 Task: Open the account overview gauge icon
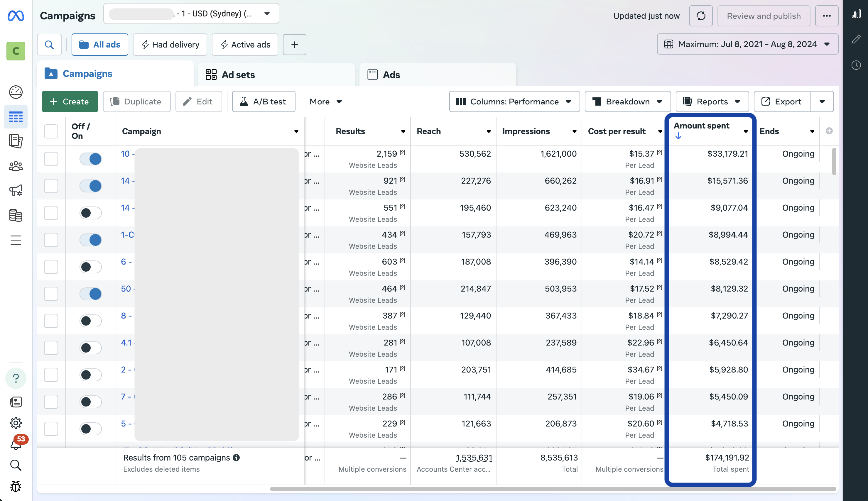[16, 92]
